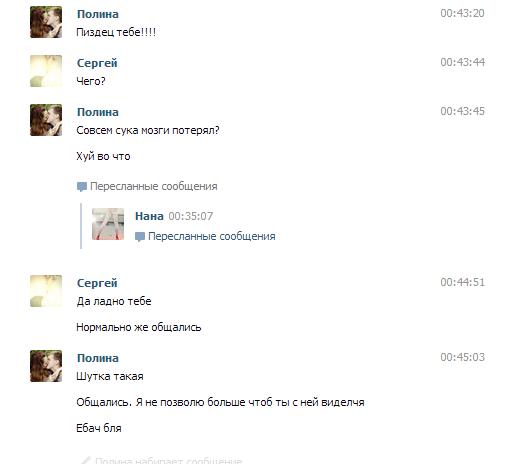Click Нана's avatar in the forwarded message

click(x=108, y=224)
